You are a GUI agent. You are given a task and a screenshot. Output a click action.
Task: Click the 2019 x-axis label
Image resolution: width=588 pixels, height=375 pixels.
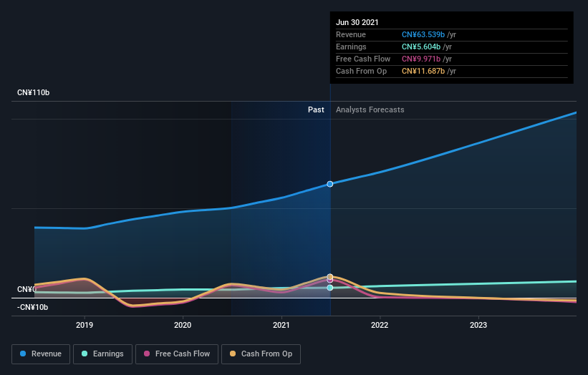85,325
